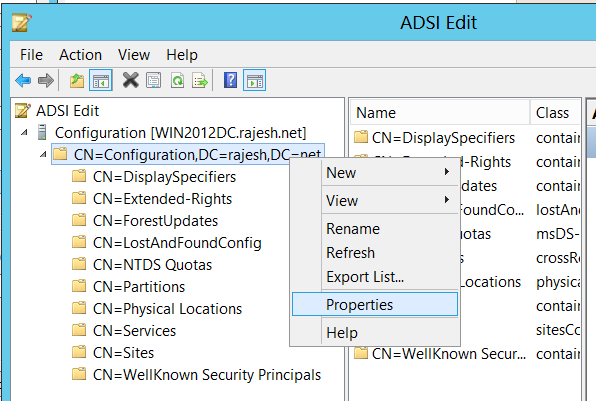Choose Properties from the context menu

375,304
